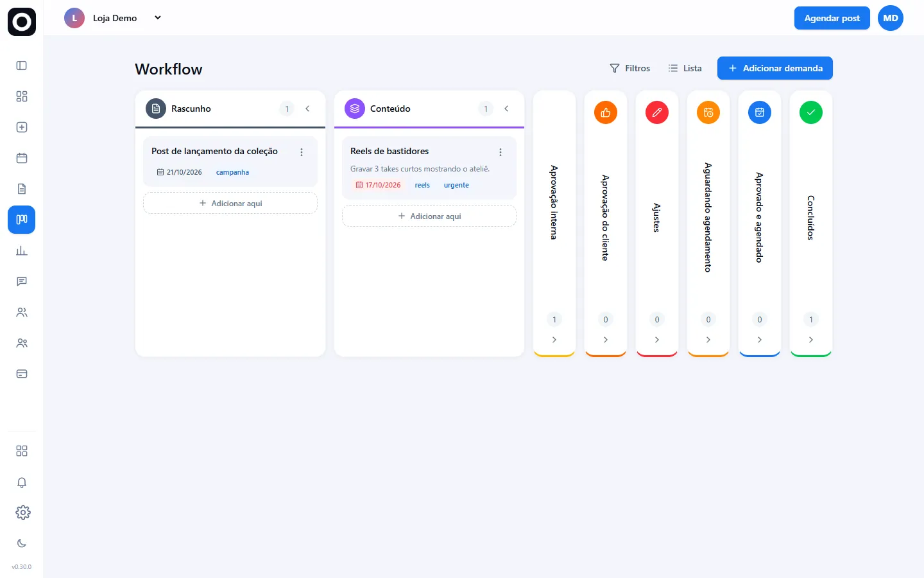Viewport: 924px width, 578px height.
Task: Toggle the sidebar panel icon
Action: (22, 66)
